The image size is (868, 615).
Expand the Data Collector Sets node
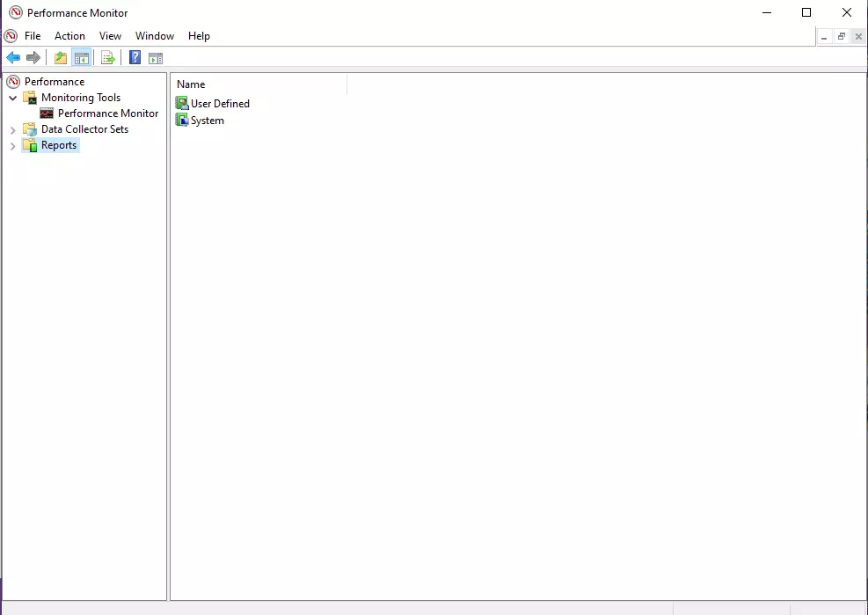[x=12, y=129]
